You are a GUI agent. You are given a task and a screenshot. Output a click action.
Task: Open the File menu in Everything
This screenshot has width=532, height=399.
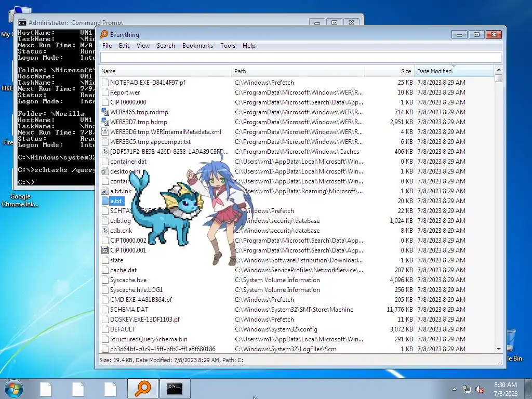pos(107,46)
